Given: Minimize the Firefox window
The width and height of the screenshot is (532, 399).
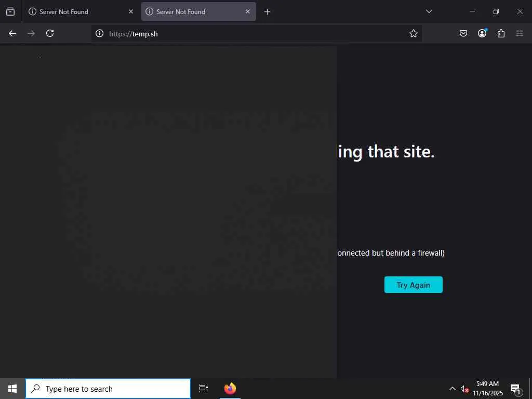Looking at the screenshot, I should pos(472,11).
